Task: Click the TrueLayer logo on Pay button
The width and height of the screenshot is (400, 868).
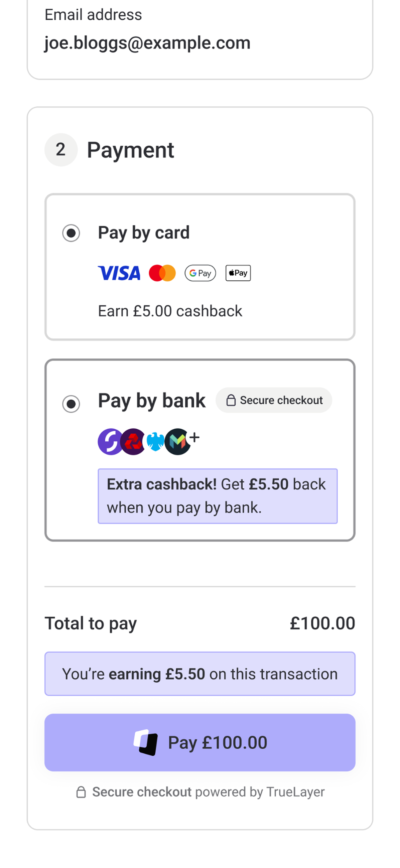Action: pos(146,743)
